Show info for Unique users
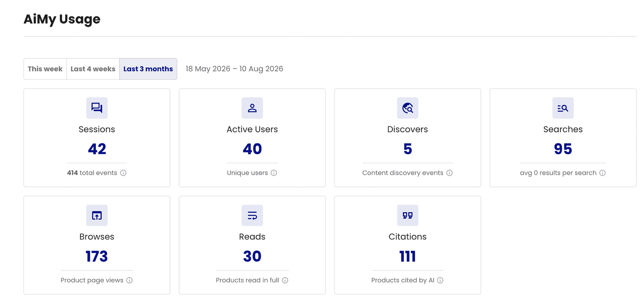This screenshot has height=300, width=644. [274, 173]
